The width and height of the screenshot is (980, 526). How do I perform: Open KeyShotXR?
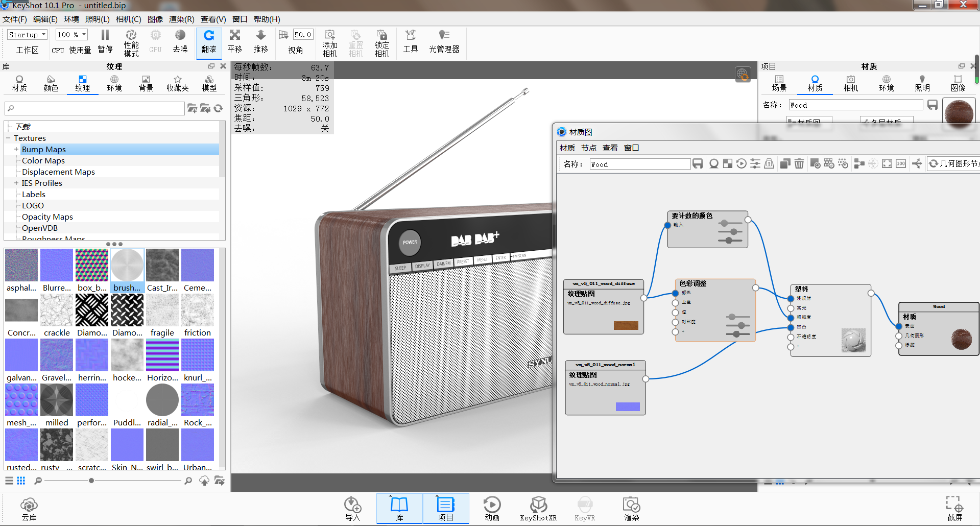(538, 509)
